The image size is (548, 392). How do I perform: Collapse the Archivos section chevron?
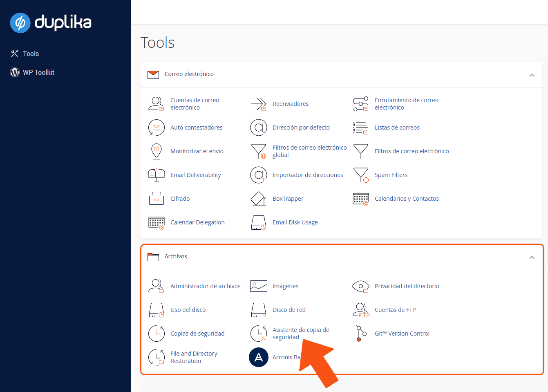(x=532, y=257)
